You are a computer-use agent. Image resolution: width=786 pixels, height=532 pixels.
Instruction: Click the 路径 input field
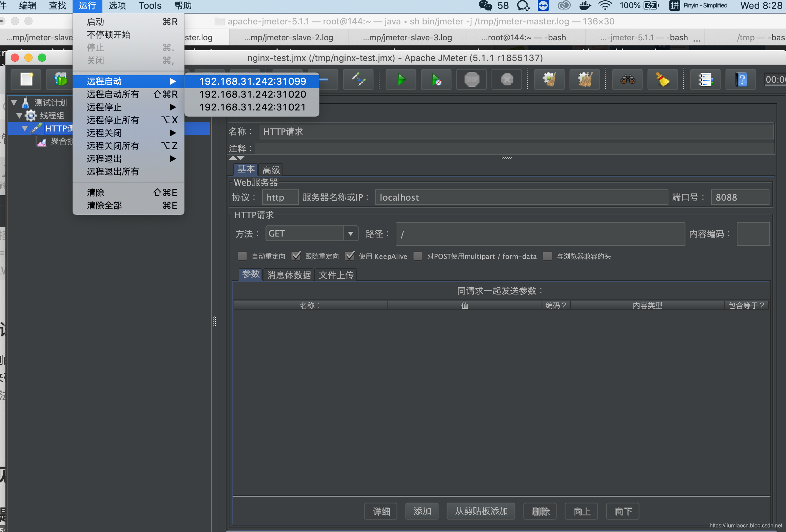pyautogui.click(x=541, y=234)
